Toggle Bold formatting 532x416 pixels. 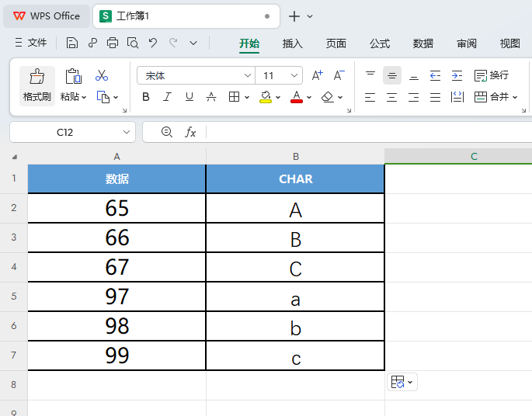point(146,97)
